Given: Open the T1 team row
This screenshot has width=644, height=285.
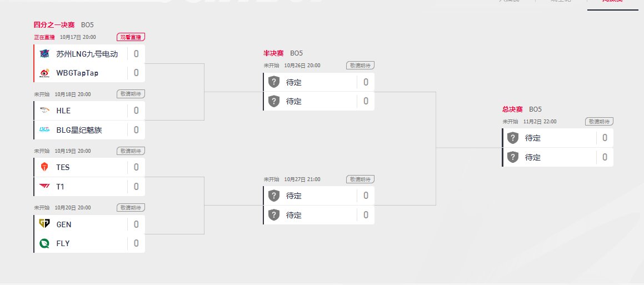Looking at the screenshot, I should (x=89, y=187).
